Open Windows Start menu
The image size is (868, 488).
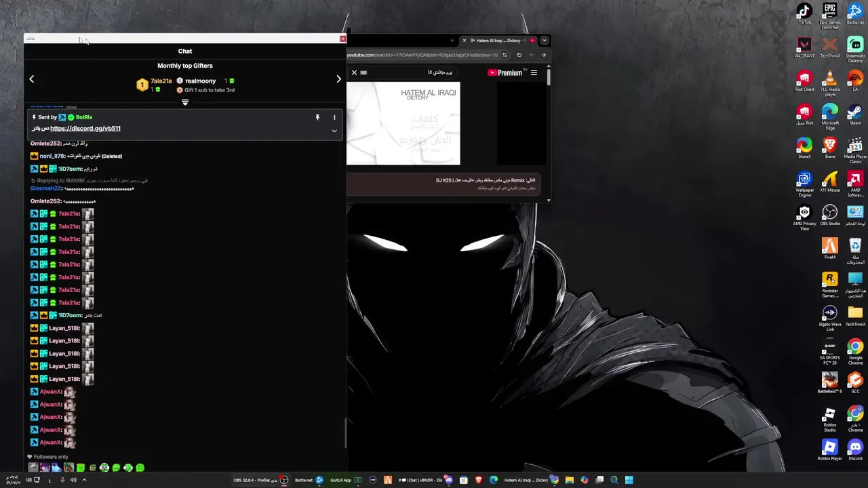click(629, 480)
